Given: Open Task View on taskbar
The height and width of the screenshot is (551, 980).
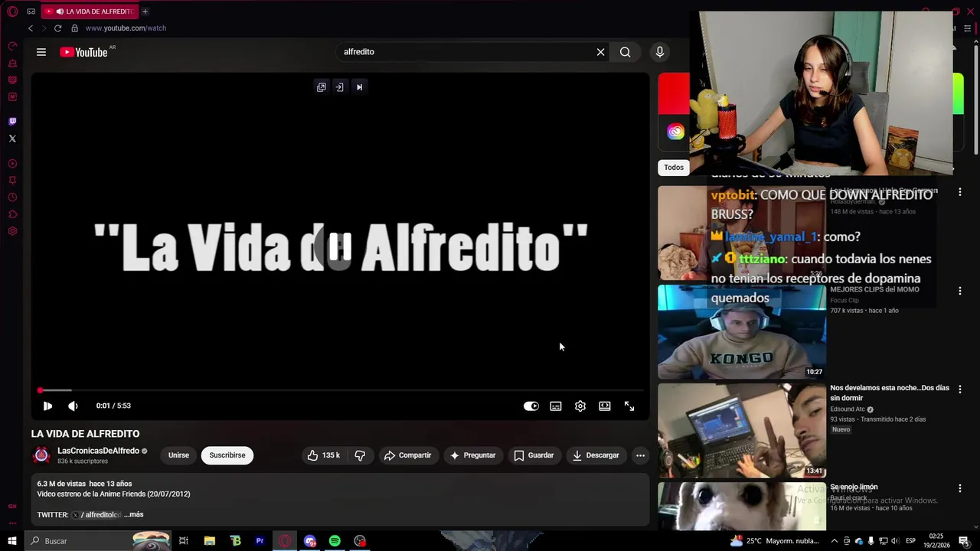Looking at the screenshot, I should 184,541.
